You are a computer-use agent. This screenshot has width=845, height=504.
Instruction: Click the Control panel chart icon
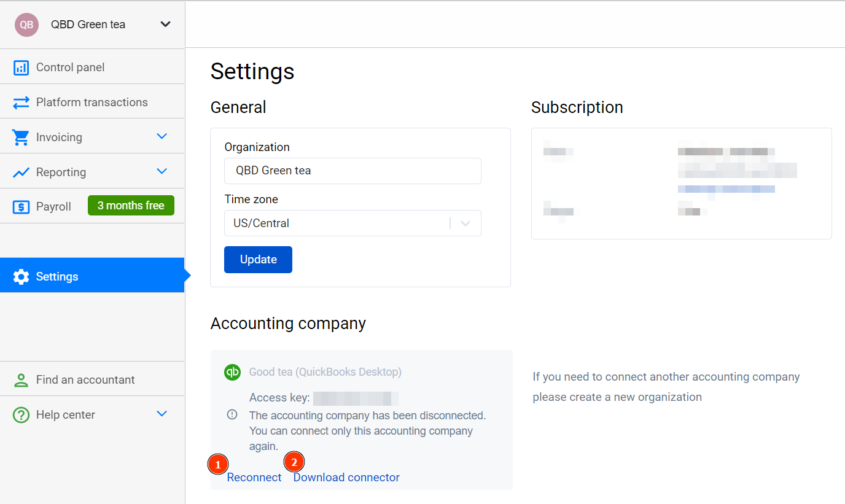pos(21,68)
